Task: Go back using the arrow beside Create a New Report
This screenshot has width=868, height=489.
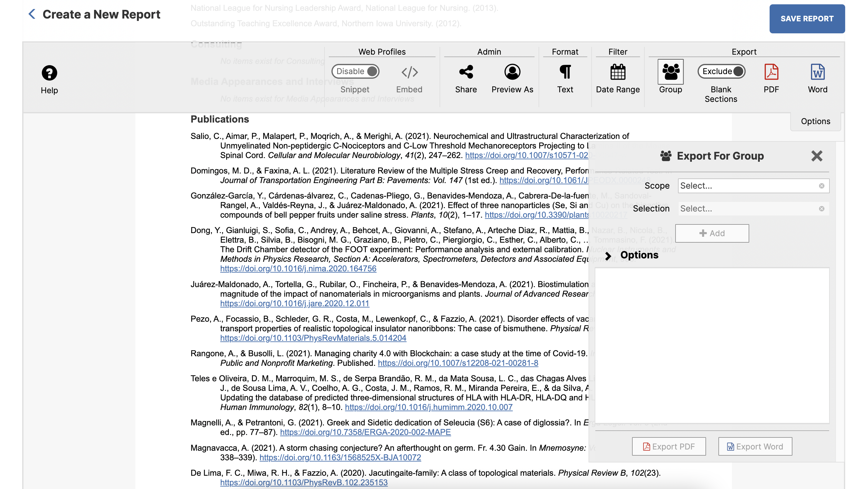Action: click(32, 14)
